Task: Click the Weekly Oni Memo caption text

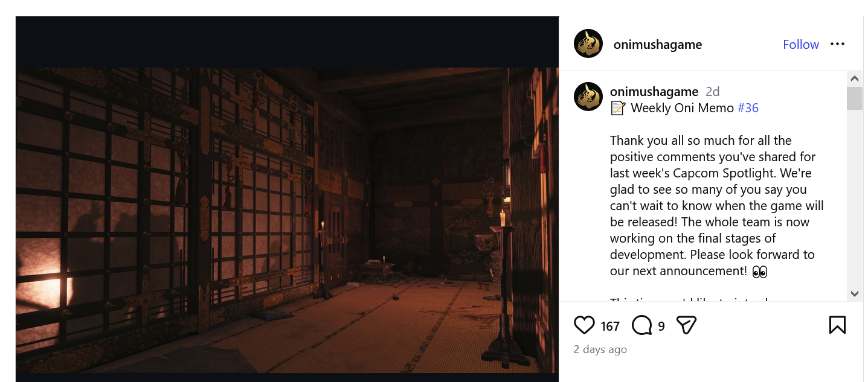Action: point(683,108)
